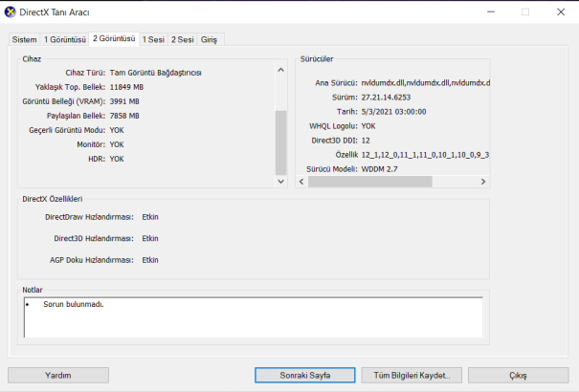Select the '7858 MB' shared memory value

coord(124,116)
